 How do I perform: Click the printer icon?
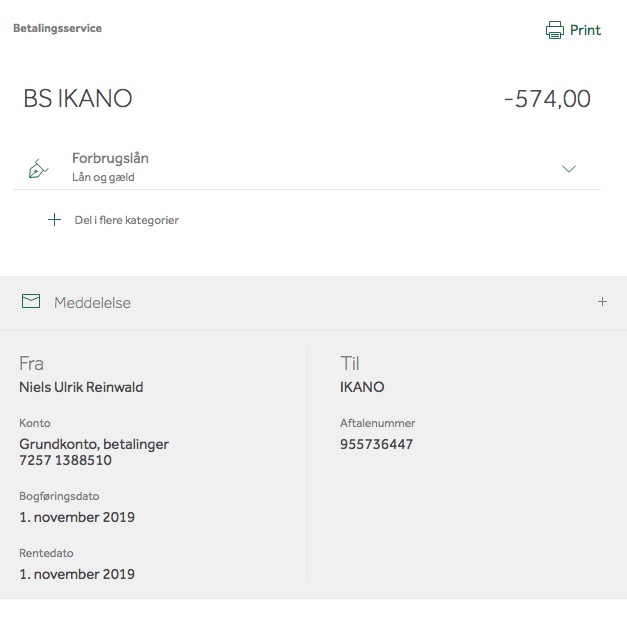point(555,30)
